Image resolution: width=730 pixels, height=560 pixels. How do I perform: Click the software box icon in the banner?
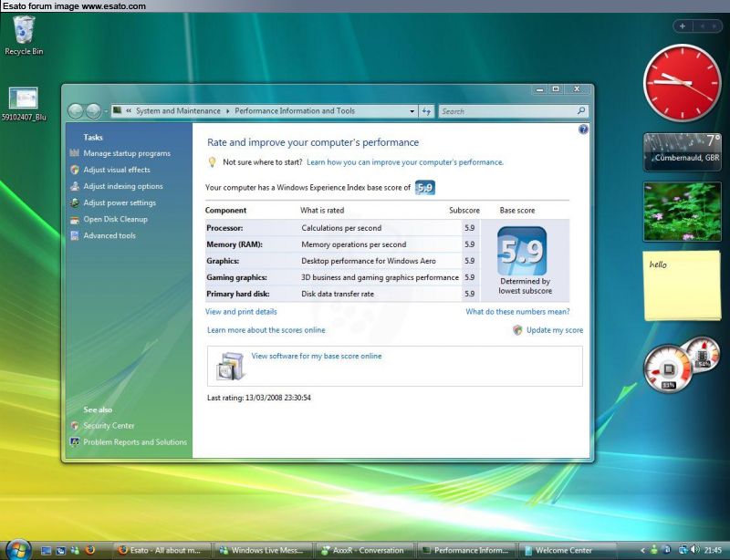click(231, 367)
